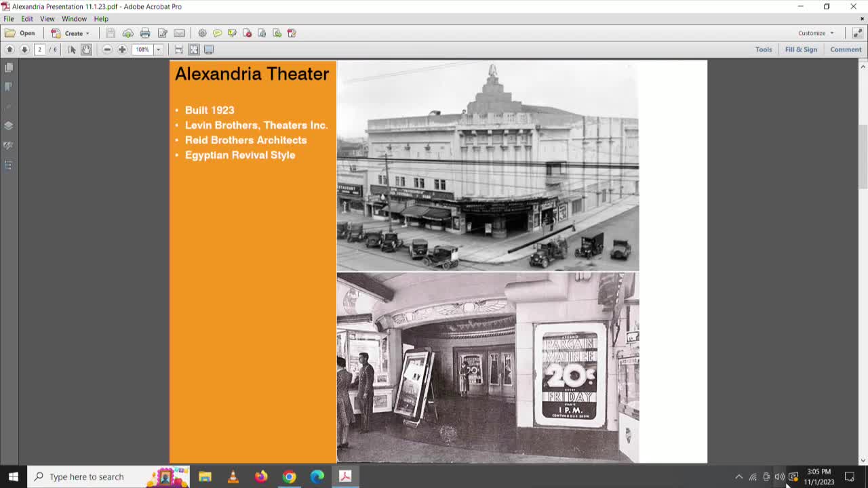This screenshot has width=868, height=488.
Task: Decrease zoom with the minus control
Action: [x=107, y=49]
